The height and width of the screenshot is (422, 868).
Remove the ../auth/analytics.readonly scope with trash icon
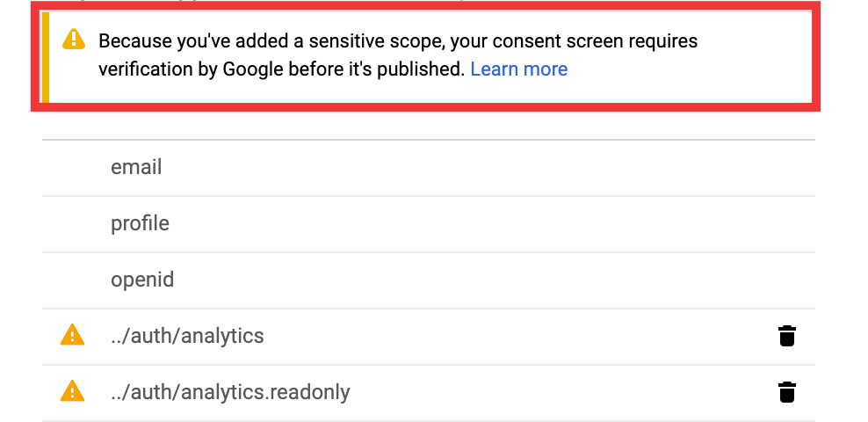pyautogui.click(x=787, y=392)
